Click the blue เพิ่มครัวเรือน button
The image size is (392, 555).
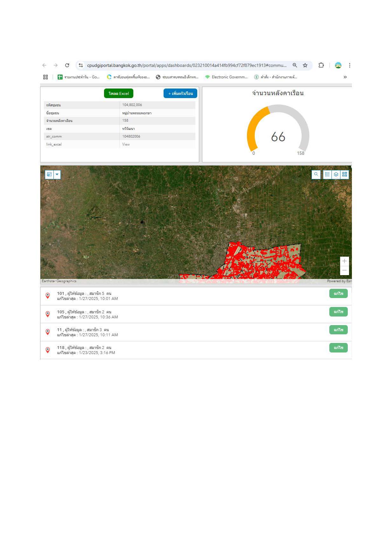(x=180, y=93)
